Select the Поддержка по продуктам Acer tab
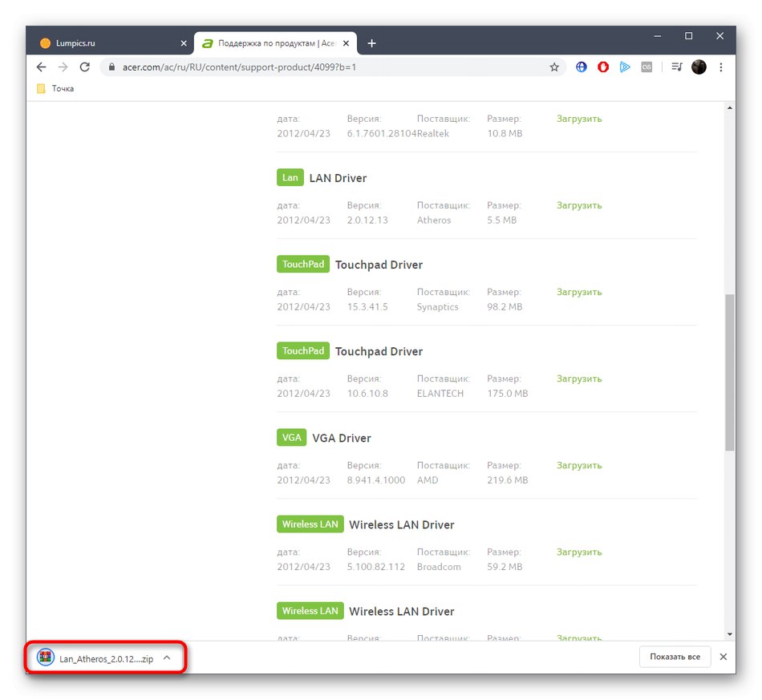The image size is (762, 700). [276, 43]
